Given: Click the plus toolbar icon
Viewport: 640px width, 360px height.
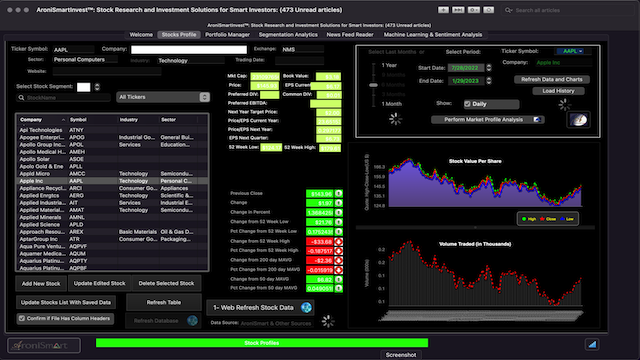Looking at the screenshot, I should tap(443, 10).
